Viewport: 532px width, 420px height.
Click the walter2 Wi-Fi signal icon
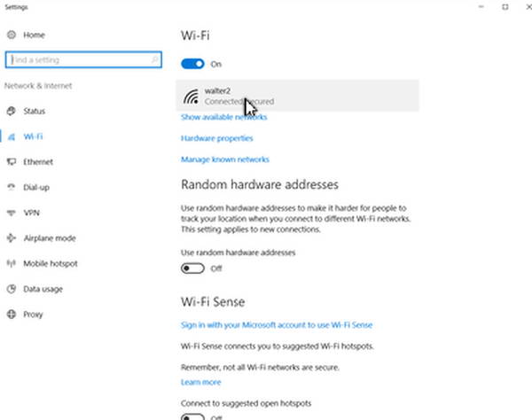click(x=191, y=97)
